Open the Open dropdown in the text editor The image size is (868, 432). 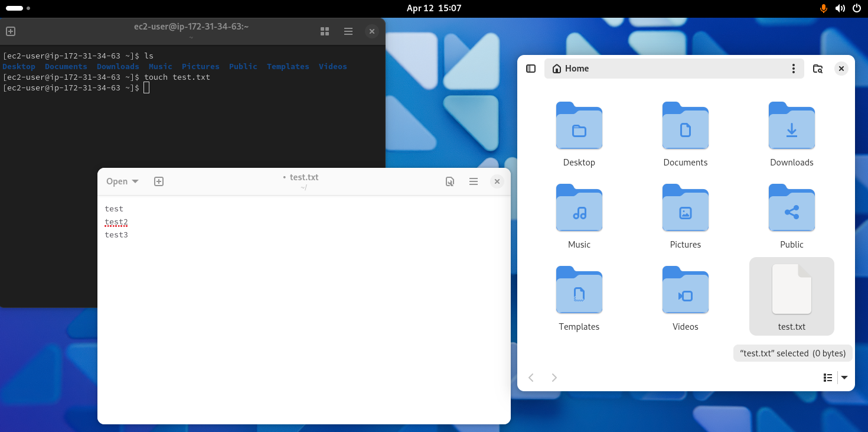point(122,181)
